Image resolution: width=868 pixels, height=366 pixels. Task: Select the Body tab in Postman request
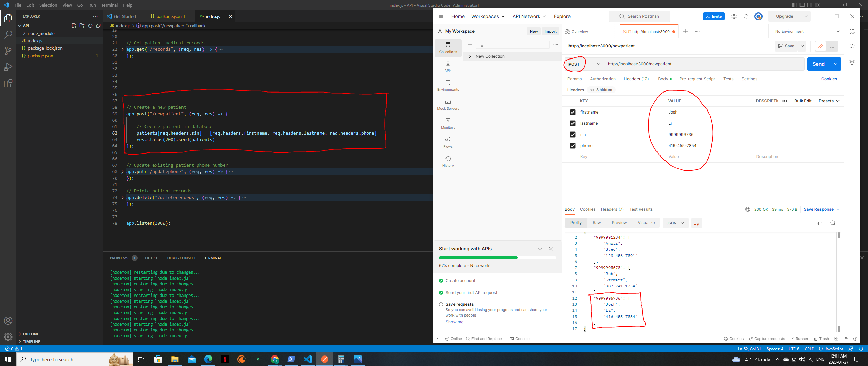point(663,79)
